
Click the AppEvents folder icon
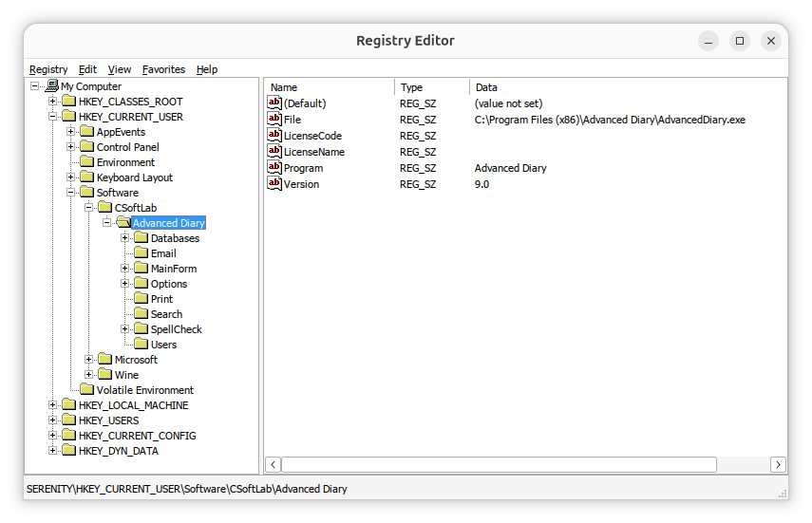tap(87, 131)
